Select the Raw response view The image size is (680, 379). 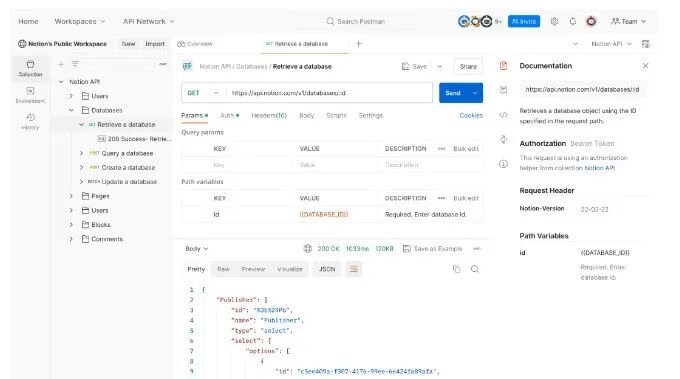223,269
